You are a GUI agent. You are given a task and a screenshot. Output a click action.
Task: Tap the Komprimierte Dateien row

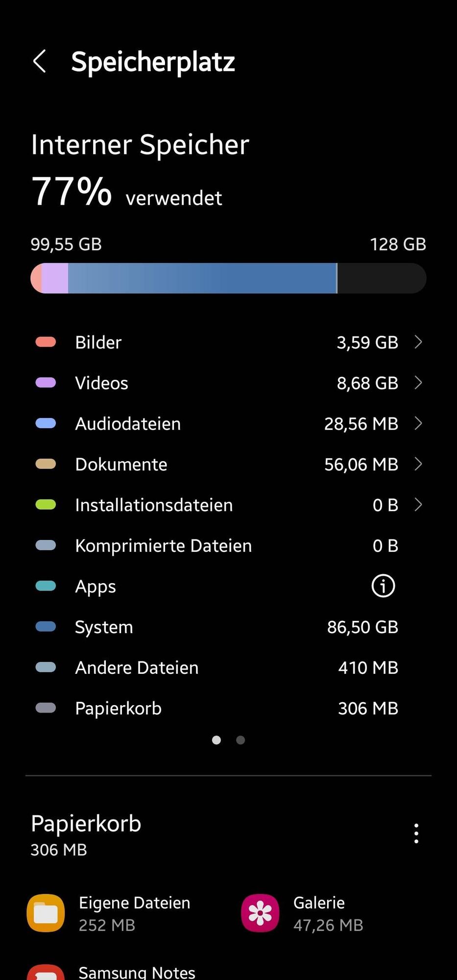pyautogui.click(x=228, y=545)
